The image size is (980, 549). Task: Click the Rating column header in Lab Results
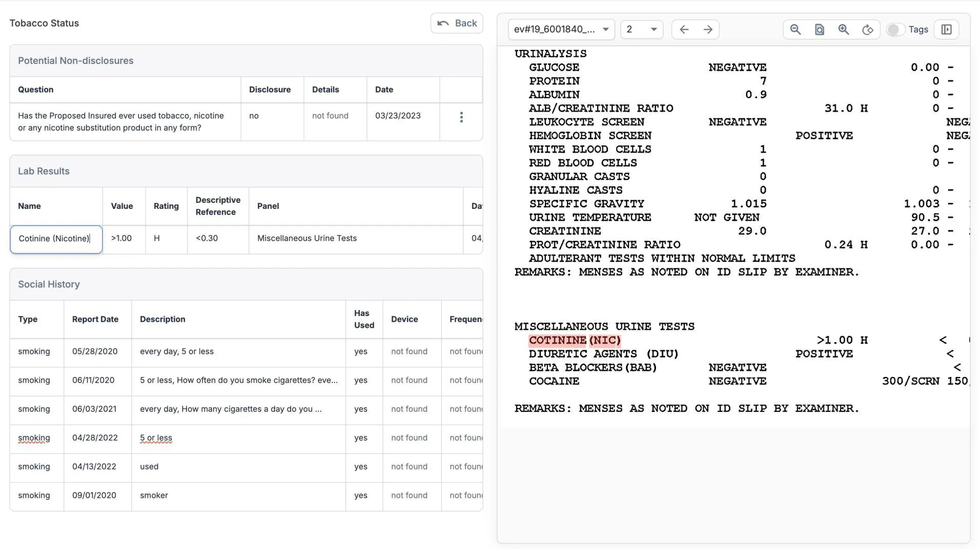point(166,206)
